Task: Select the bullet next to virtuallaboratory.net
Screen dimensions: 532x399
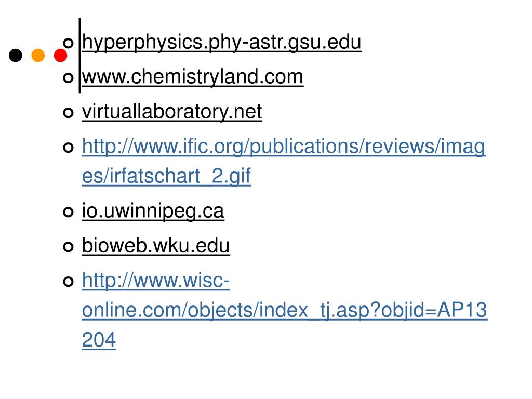Action: [x=68, y=113]
